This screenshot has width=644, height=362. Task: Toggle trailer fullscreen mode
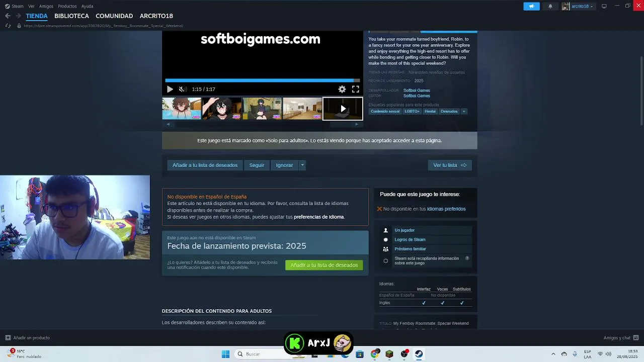click(x=356, y=89)
